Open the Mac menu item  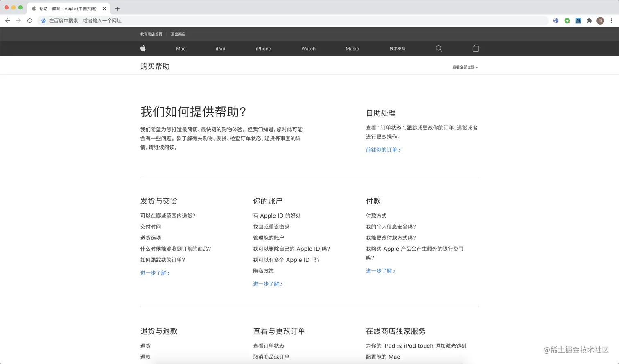click(181, 49)
